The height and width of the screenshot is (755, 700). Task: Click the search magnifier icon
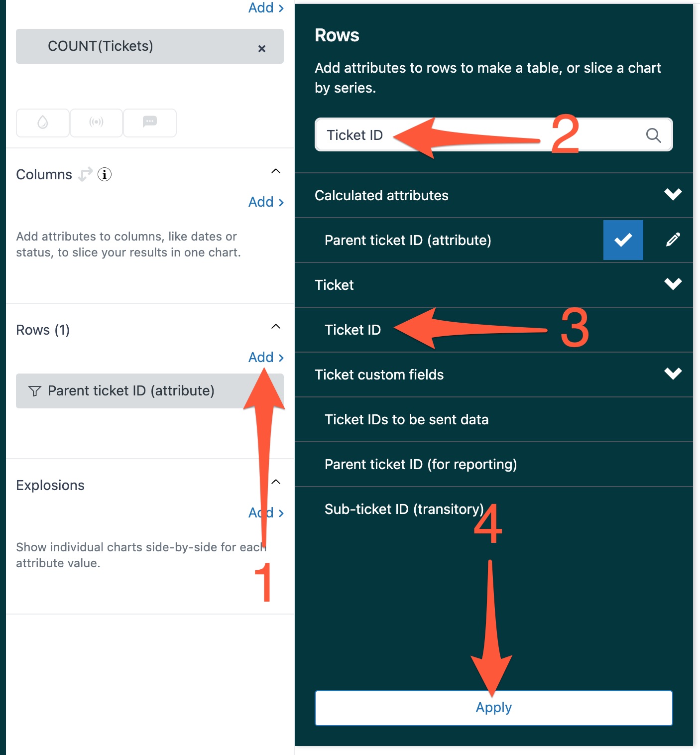coord(653,135)
